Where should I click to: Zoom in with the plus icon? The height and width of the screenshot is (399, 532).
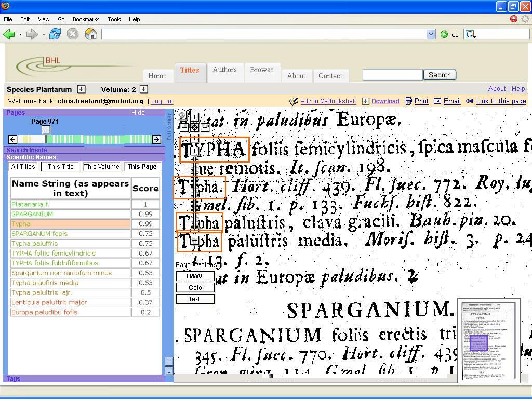tap(194, 151)
